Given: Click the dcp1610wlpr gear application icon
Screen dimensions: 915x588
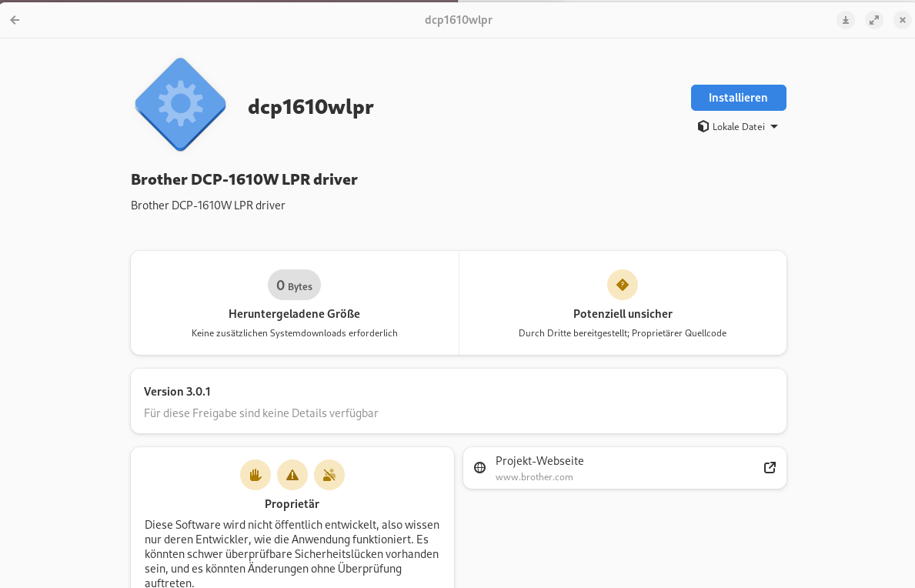Looking at the screenshot, I should (x=180, y=104).
